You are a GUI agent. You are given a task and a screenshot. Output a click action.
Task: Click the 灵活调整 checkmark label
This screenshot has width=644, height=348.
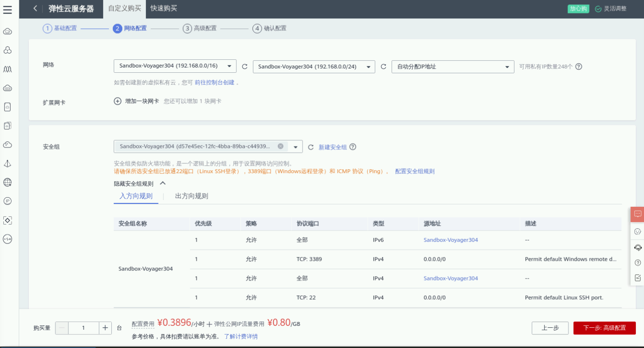point(611,9)
